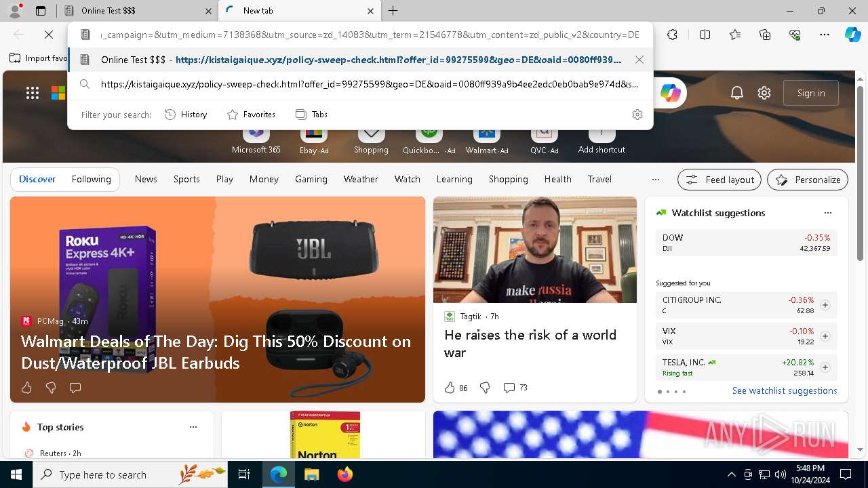
Task: Click the Type here to search box
Action: pos(130,474)
